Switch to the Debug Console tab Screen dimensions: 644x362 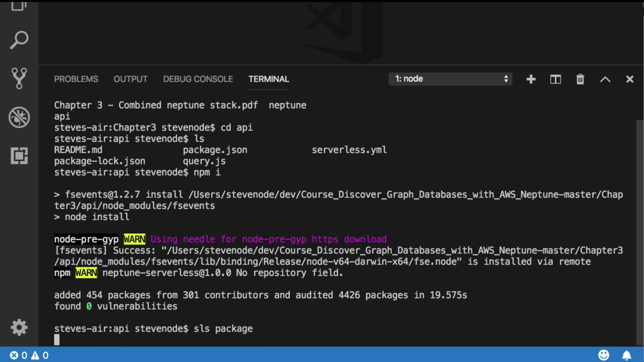pos(198,79)
